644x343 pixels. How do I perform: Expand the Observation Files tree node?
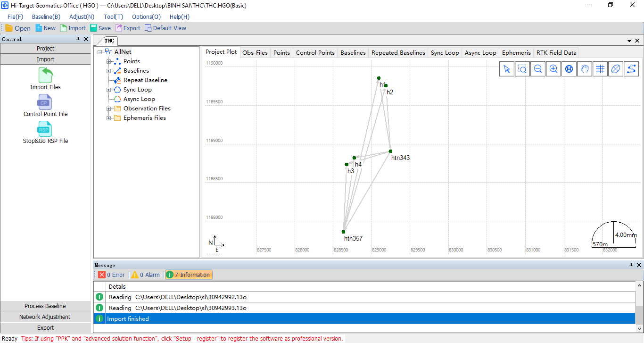[109, 109]
